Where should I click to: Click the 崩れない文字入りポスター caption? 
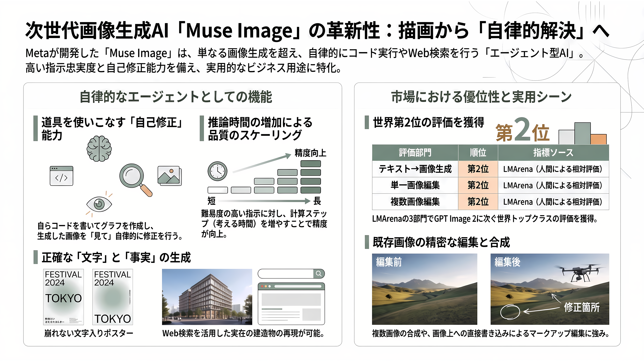pos(89,333)
